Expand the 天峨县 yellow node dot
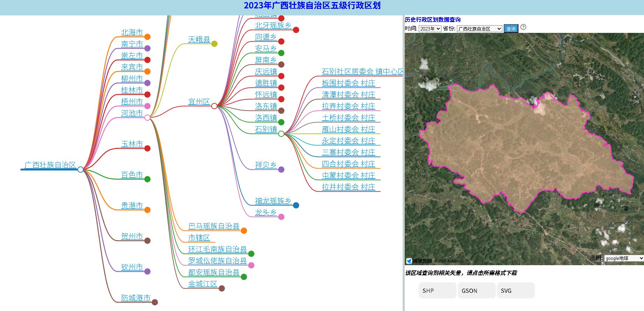 point(214,44)
